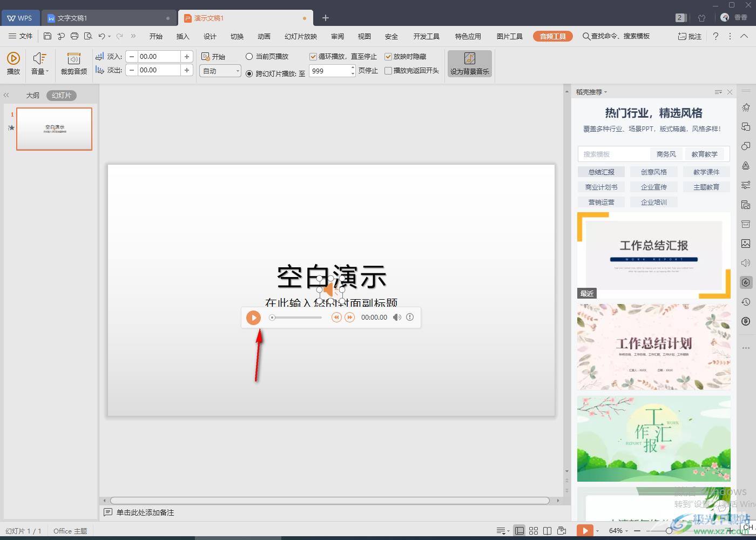Open the sound icon in right sidebar
This screenshot has height=540, width=756.
coord(746,263)
